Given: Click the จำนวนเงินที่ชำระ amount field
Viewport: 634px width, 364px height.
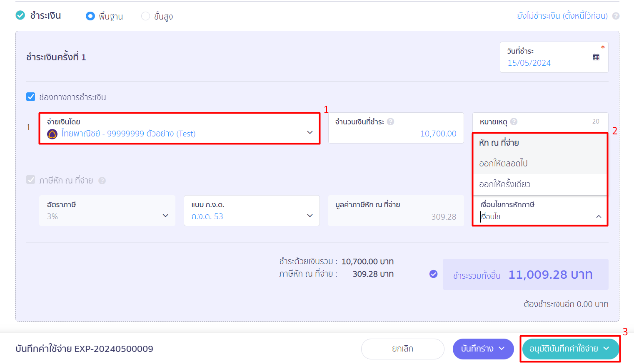Looking at the screenshot, I should point(396,128).
